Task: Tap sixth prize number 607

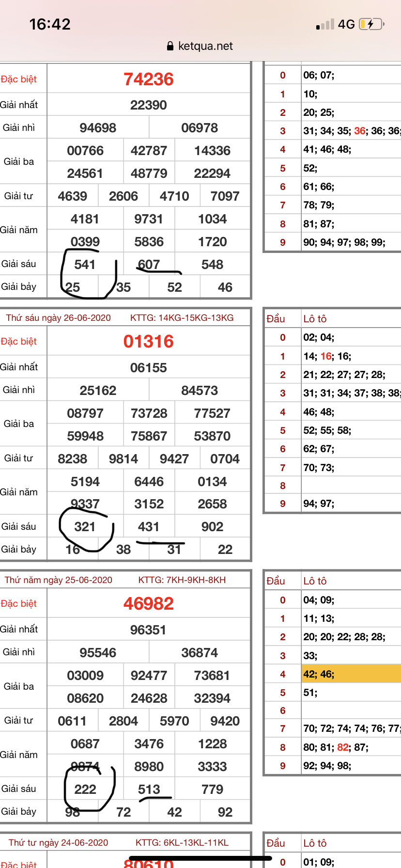Action: pos(149,265)
